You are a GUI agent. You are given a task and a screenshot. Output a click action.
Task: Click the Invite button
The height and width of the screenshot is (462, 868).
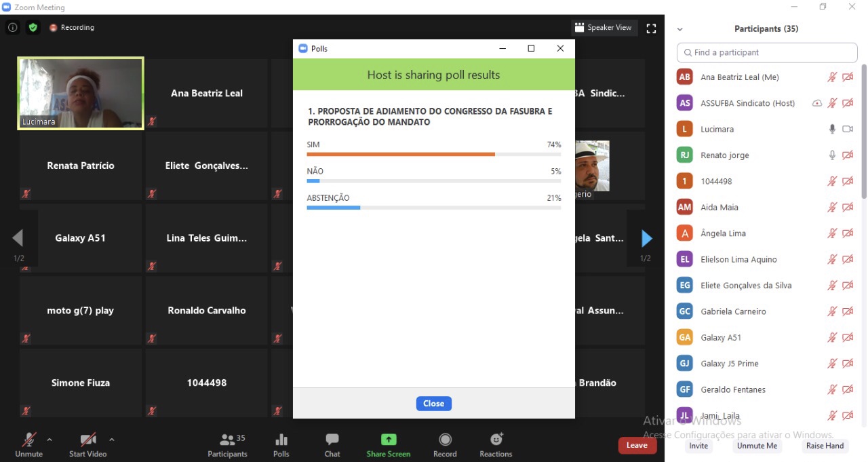pyautogui.click(x=698, y=446)
